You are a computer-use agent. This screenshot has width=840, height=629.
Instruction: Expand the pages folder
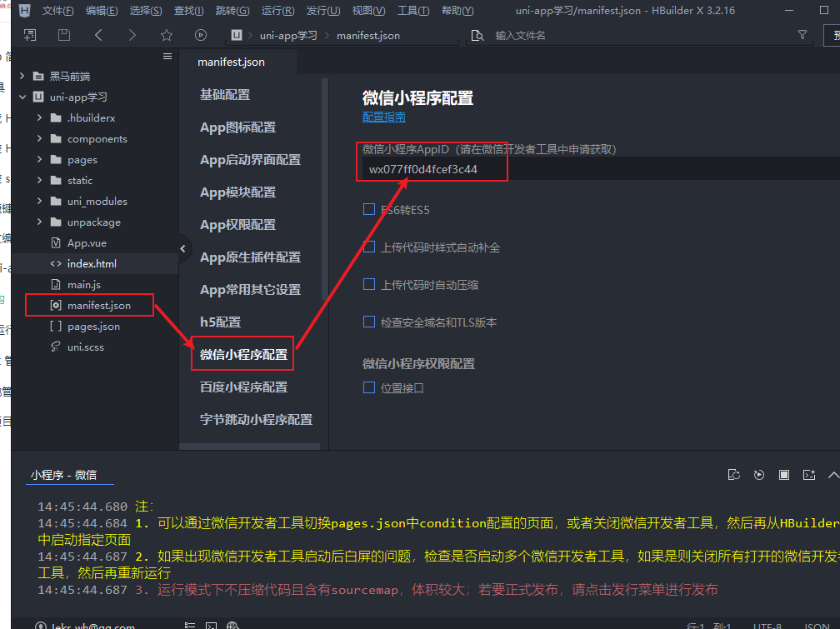(x=39, y=160)
